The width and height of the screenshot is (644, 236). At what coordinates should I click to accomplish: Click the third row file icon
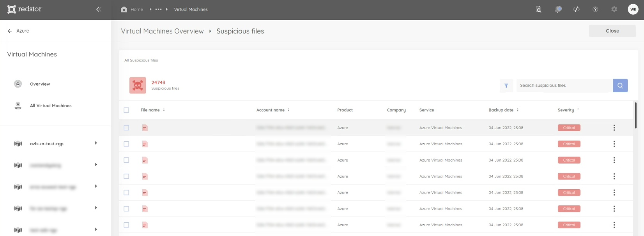145,160
